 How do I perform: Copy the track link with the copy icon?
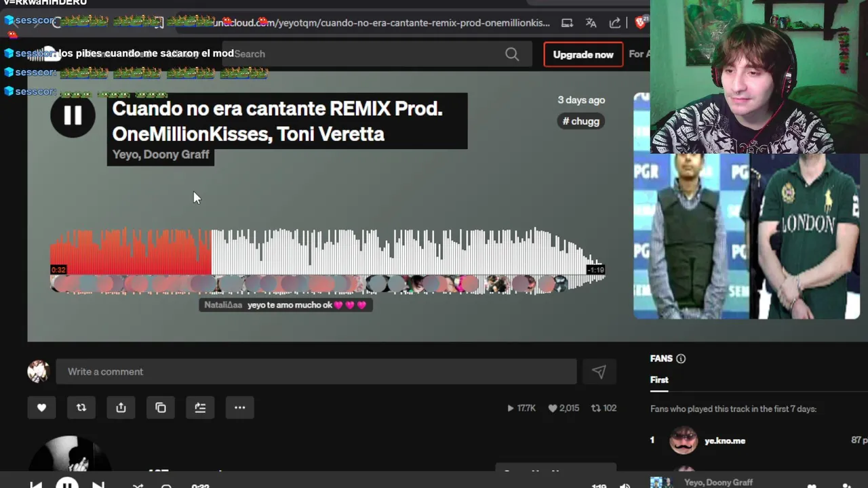coord(161,407)
